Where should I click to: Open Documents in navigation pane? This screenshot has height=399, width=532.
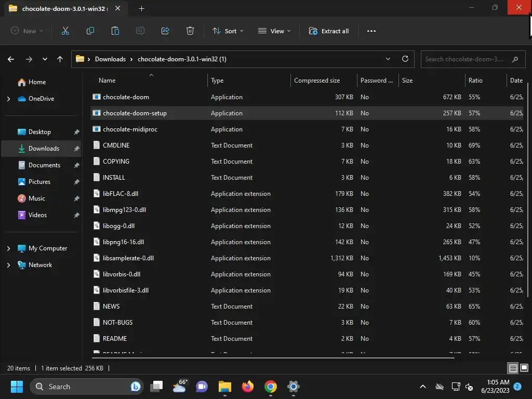(x=41, y=165)
